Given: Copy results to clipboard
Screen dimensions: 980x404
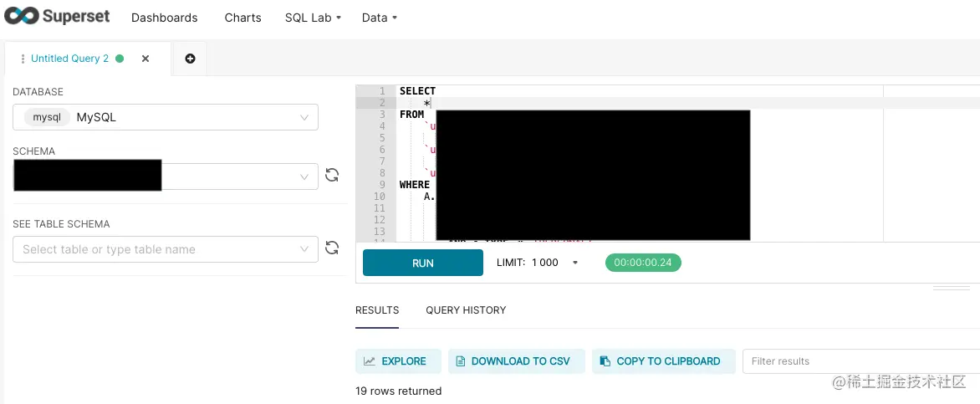Looking at the screenshot, I should point(664,361).
